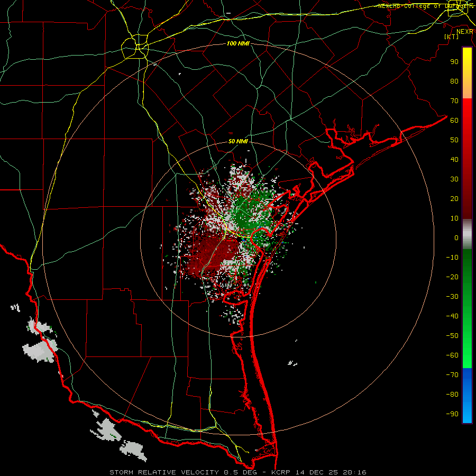Select the "-70" value on the velocity scale
Screen dimensions: 476x476
pyautogui.click(x=452, y=375)
